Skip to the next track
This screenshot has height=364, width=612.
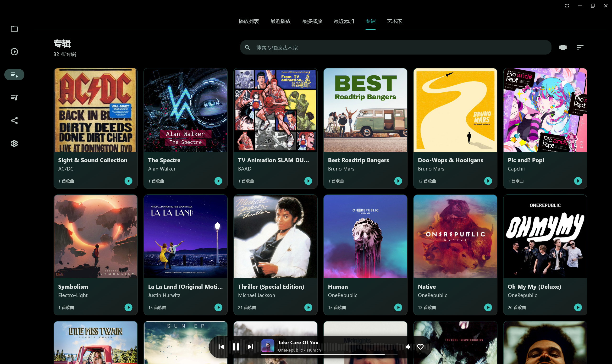250,347
